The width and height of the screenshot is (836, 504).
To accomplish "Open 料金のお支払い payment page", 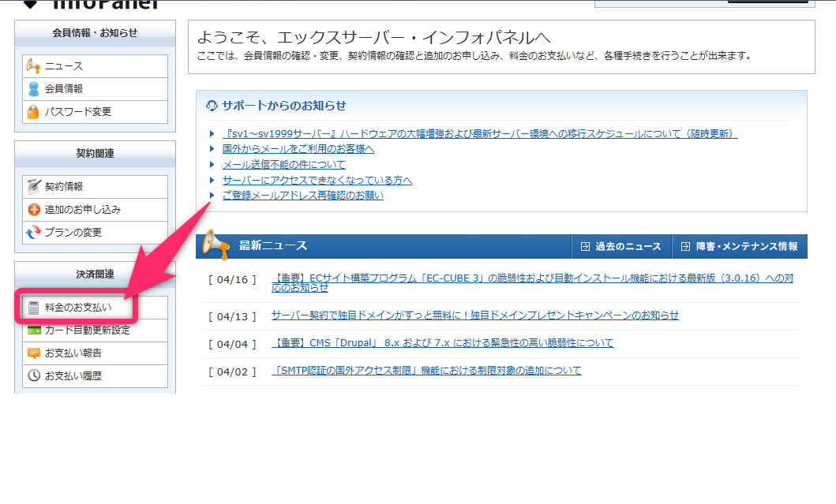I will tap(95, 308).
